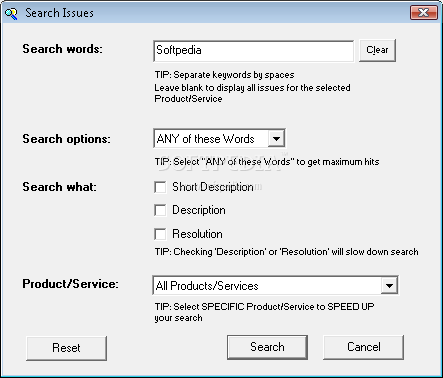Close the Search Issues dialog
This screenshot has width=443, height=378.
point(424,13)
